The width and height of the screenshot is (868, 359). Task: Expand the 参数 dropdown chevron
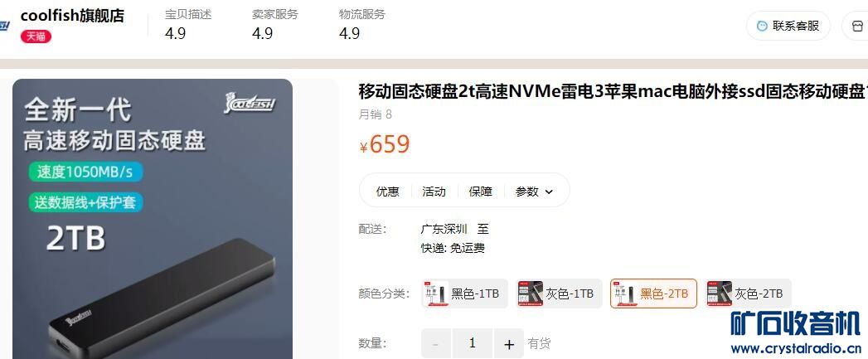pos(549,192)
